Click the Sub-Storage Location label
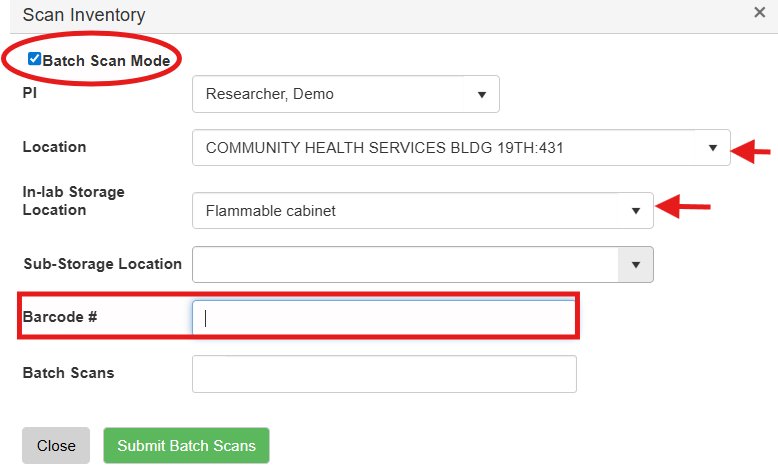 click(102, 265)
